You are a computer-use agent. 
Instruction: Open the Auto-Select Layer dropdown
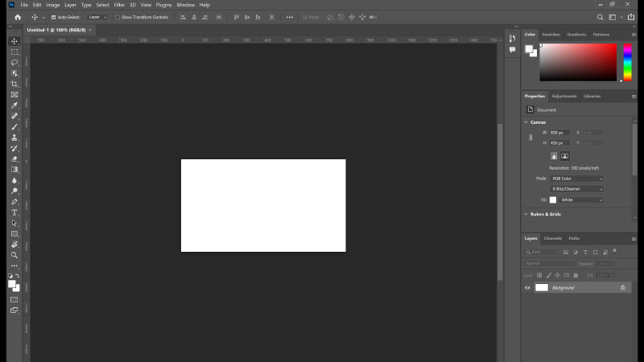coord(97,17)
